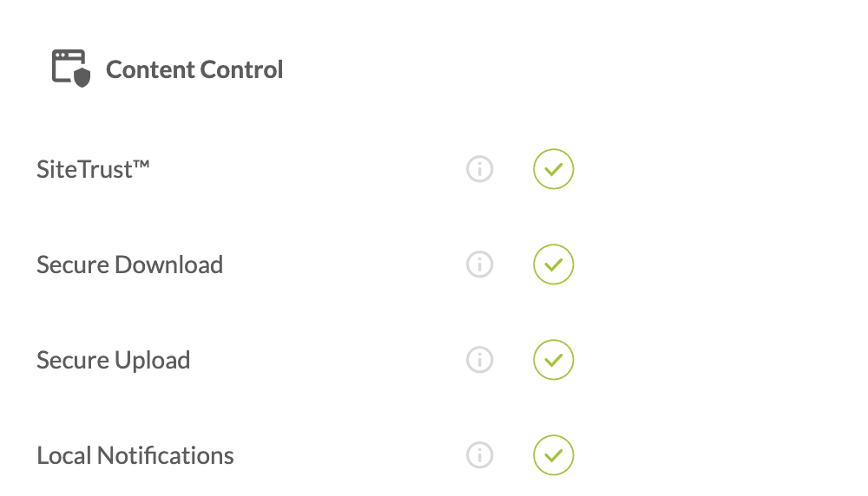The height and width of the screenshot is (496, 868).
Task: Turn off Secure Upload checkmark
Action: [x=554, y=360]
